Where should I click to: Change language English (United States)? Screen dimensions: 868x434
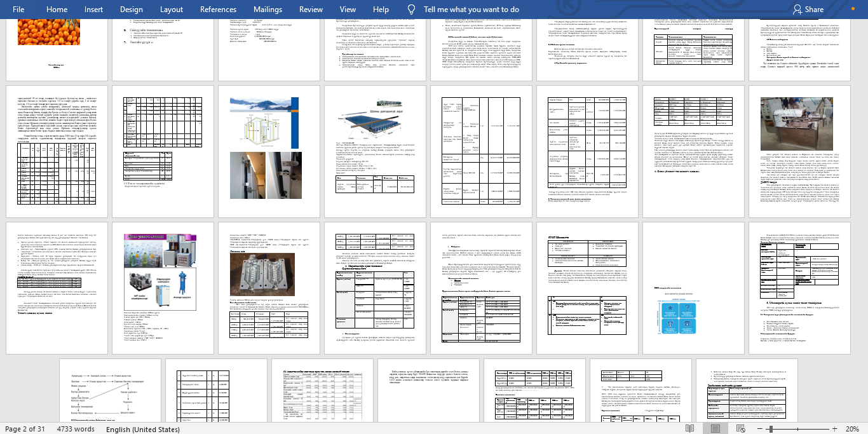pos(143,429)
